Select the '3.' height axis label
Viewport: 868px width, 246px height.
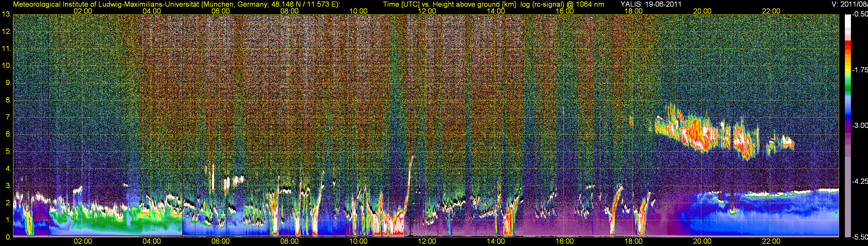[8, 186]
